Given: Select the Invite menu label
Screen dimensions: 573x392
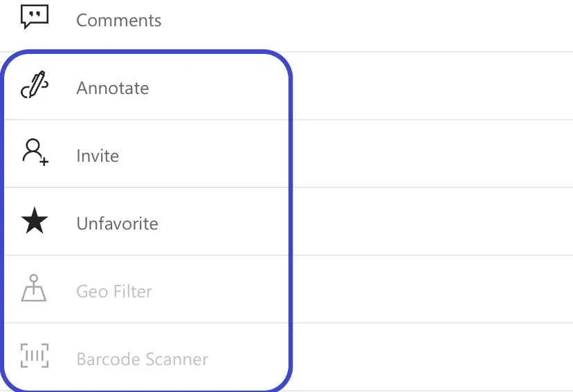Looking at the screenshot, I should [98, 156].
